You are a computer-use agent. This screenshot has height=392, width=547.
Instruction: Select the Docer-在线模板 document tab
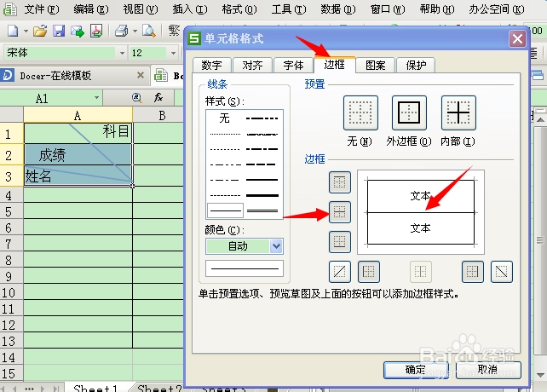pyautogui.click(x=73, y=75)
